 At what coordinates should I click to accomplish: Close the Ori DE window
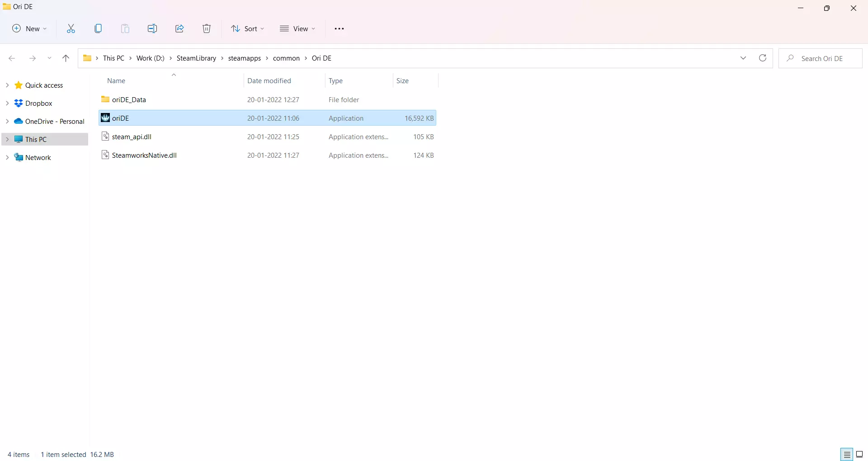854,8
